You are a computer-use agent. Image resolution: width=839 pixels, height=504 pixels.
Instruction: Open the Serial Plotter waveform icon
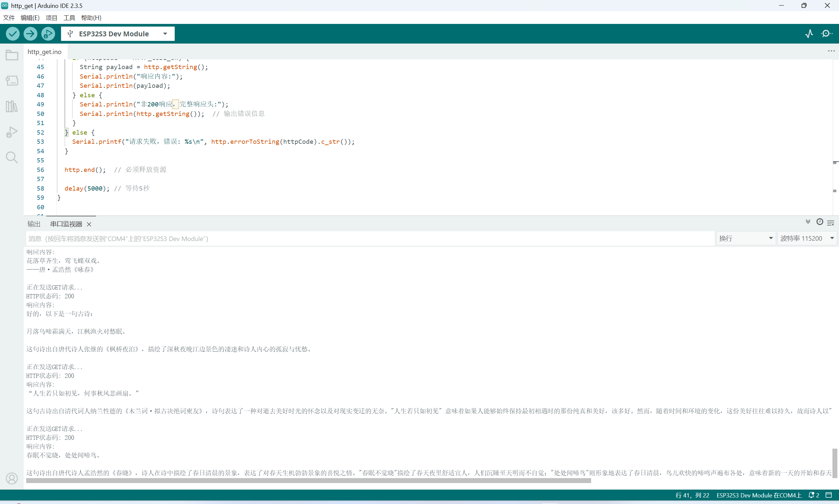point(809,34)
